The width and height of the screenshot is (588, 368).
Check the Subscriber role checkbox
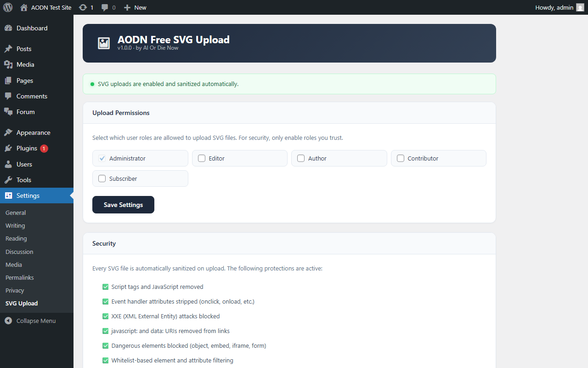click(102, 178)
